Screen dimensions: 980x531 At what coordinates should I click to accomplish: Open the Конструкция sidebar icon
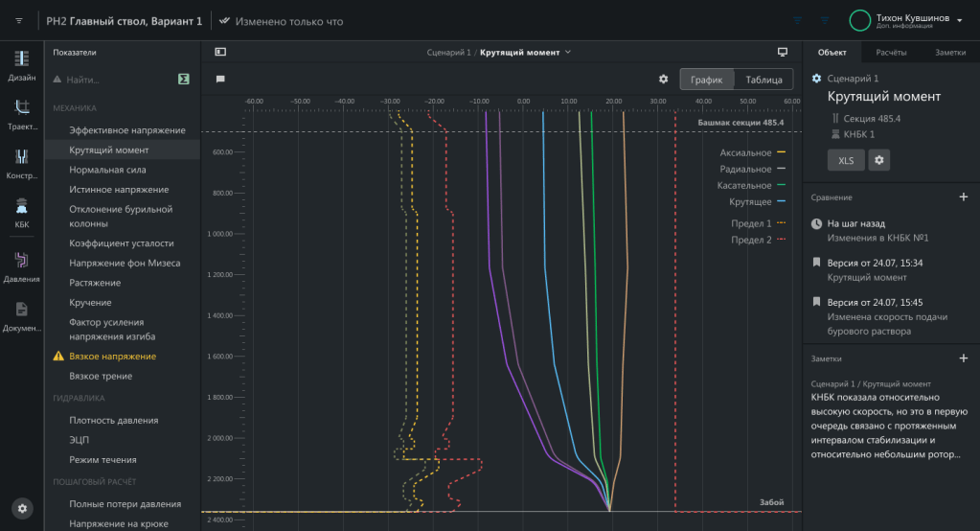tap(21, 161)
